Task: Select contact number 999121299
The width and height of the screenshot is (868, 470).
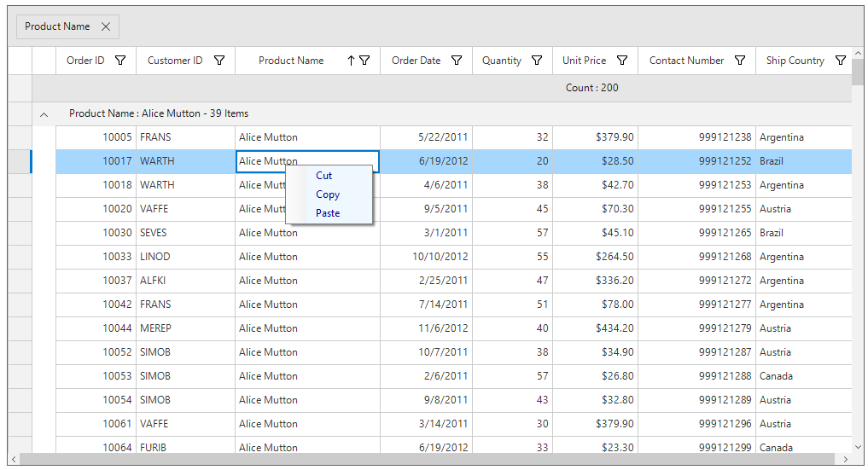Action: pyautogui.click(x=696, y=445)
